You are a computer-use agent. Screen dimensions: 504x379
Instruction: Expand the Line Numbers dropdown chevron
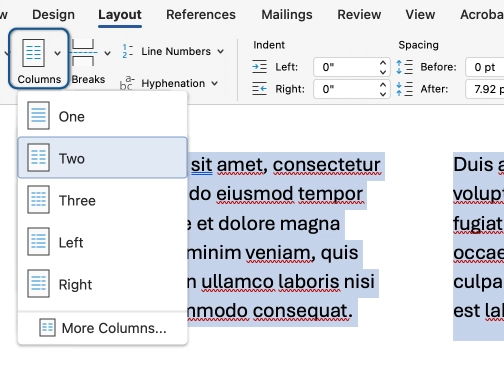(220, 52)
